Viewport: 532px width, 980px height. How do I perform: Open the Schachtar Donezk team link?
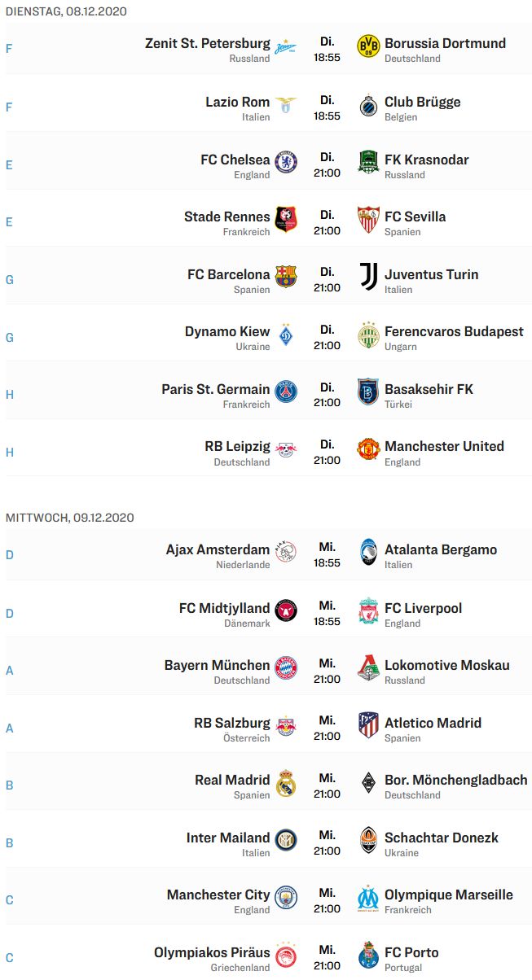[x=441, y=838]
